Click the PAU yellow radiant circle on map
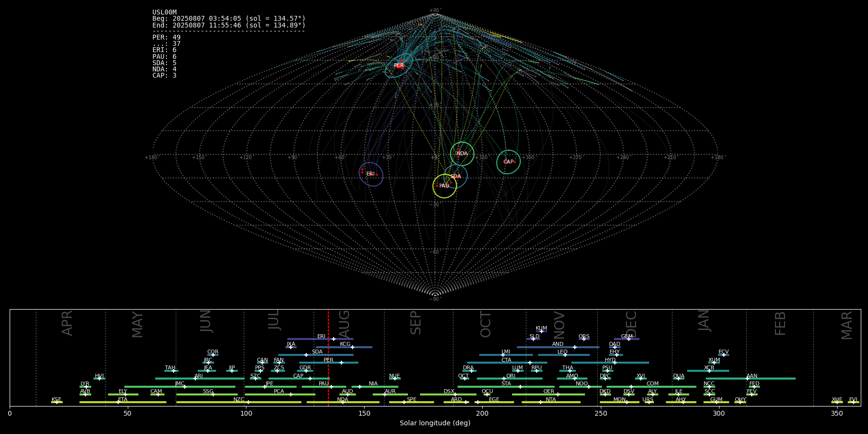This screenshot has height=434, width=868. 445,186
